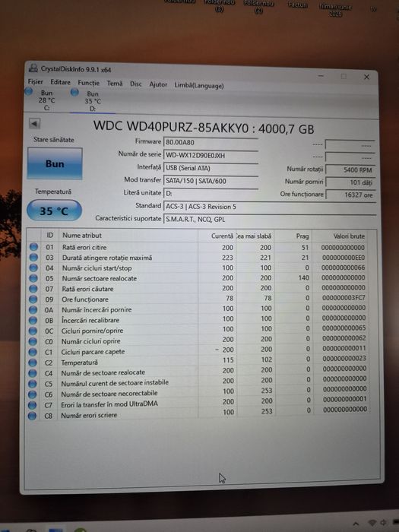Click status circle for row 03 Durată atingere rotație

coord(33,257)
